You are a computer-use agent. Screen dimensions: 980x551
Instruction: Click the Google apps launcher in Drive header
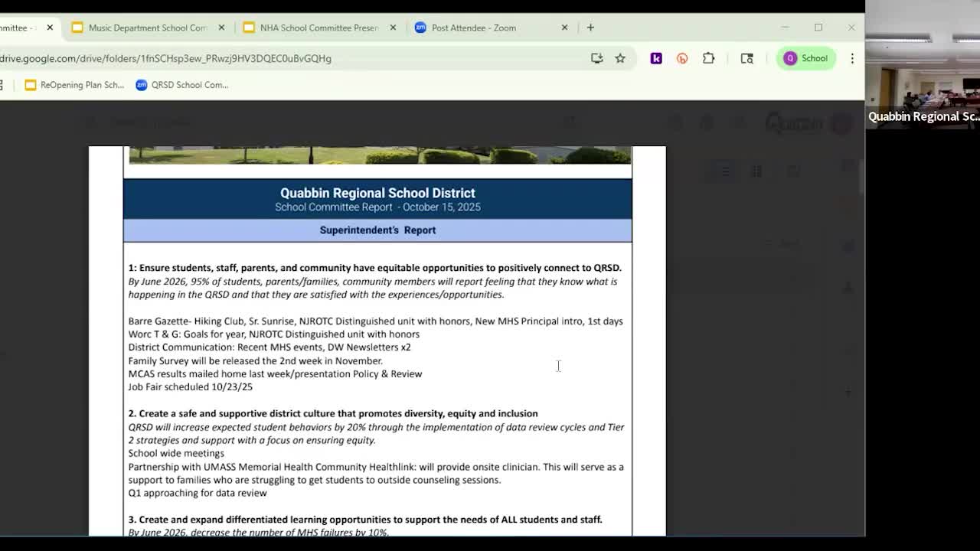[739, 122]
